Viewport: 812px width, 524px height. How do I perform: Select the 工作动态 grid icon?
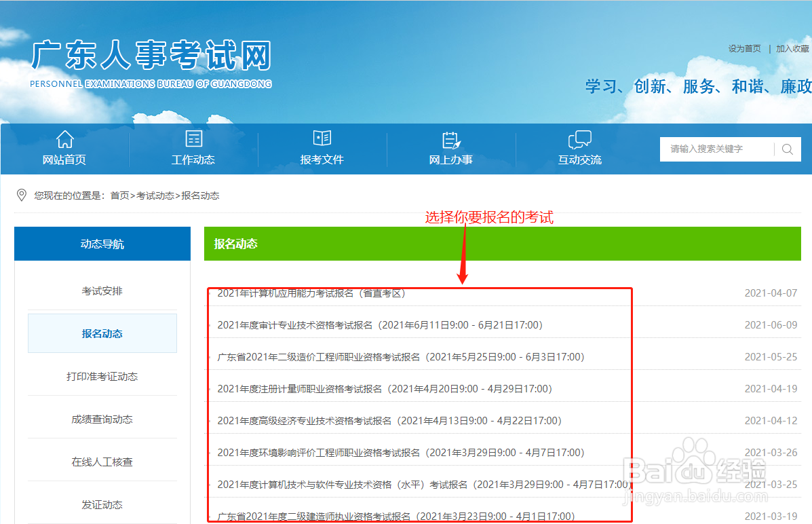point(193,139)
